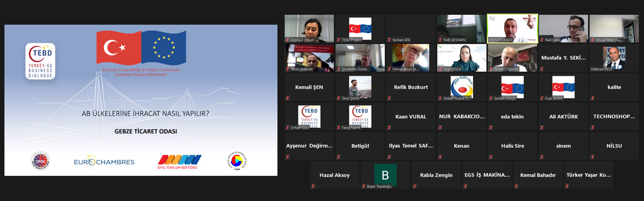Select the TEBD Project participant tile
The height and width of the screenshot is (201, 644).
[360, 29]
